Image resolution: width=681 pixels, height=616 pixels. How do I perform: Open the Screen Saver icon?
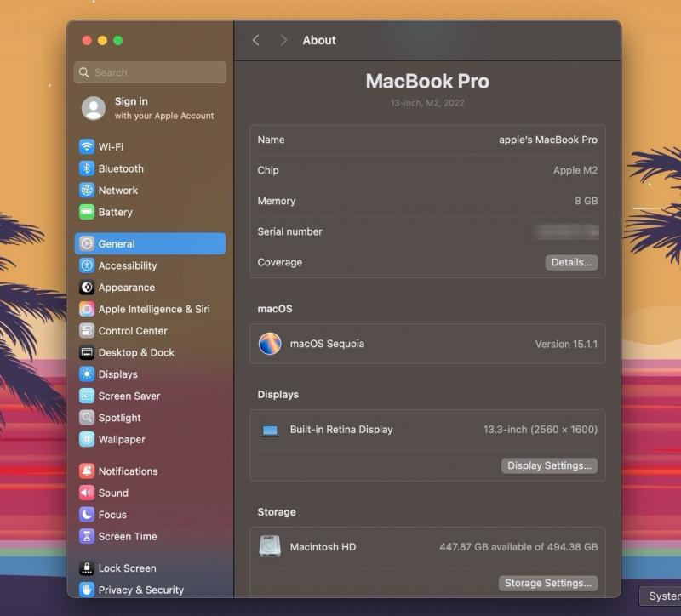click(x=87, y=396)
